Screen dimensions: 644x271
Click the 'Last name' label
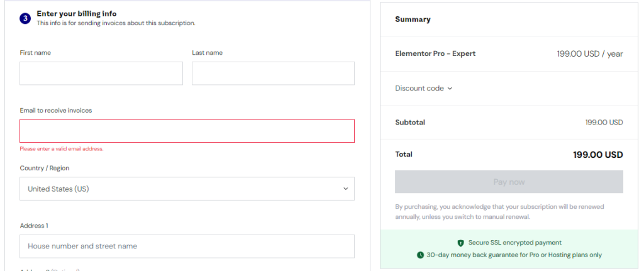coord(208,53)
